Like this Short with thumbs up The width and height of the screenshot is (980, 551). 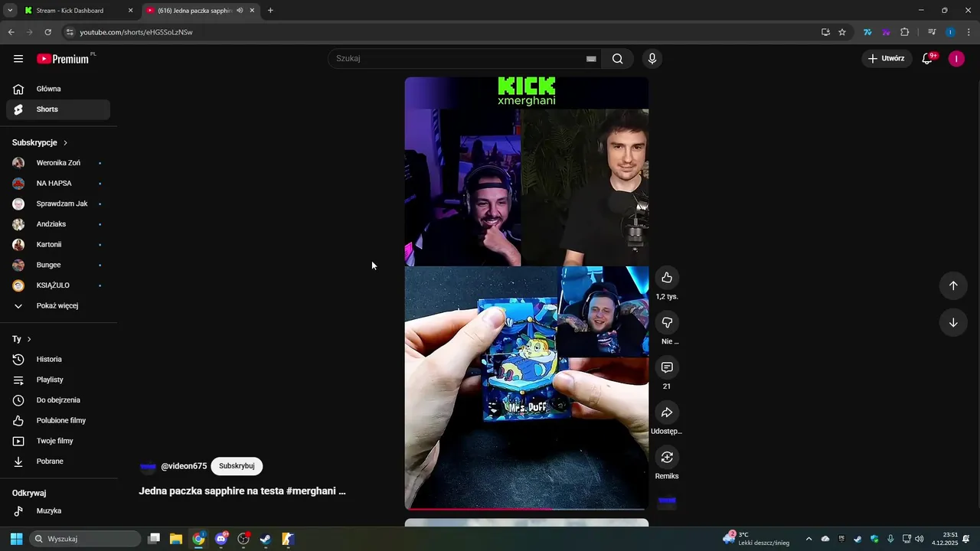click(667, 278)
